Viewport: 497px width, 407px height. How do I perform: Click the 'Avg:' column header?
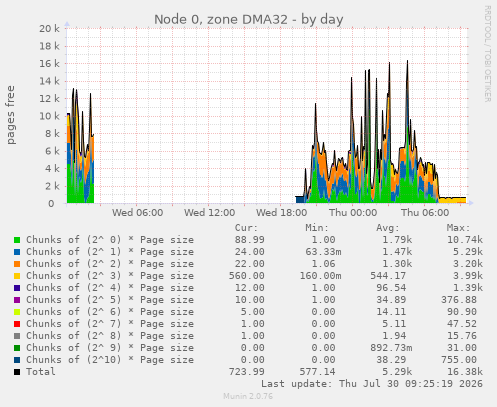[388, 228]
